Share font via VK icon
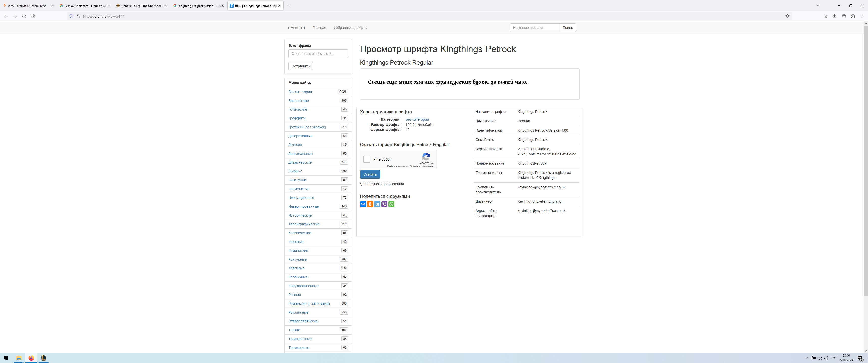 pos(363,204)
